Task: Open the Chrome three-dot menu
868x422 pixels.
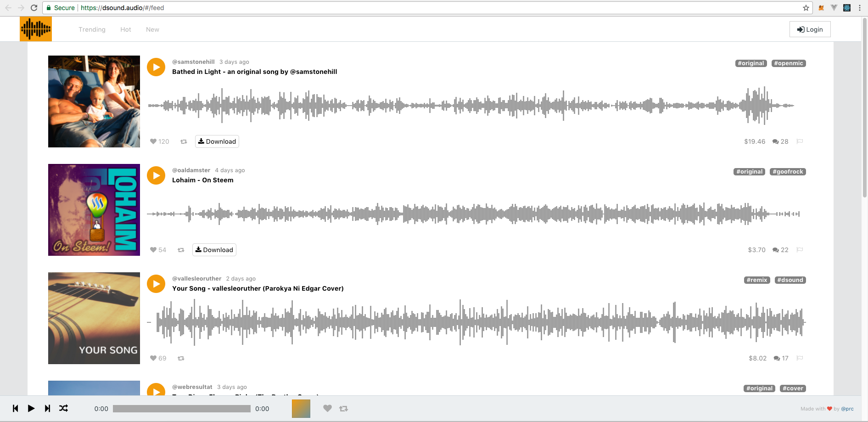Action: coord(859,8)
